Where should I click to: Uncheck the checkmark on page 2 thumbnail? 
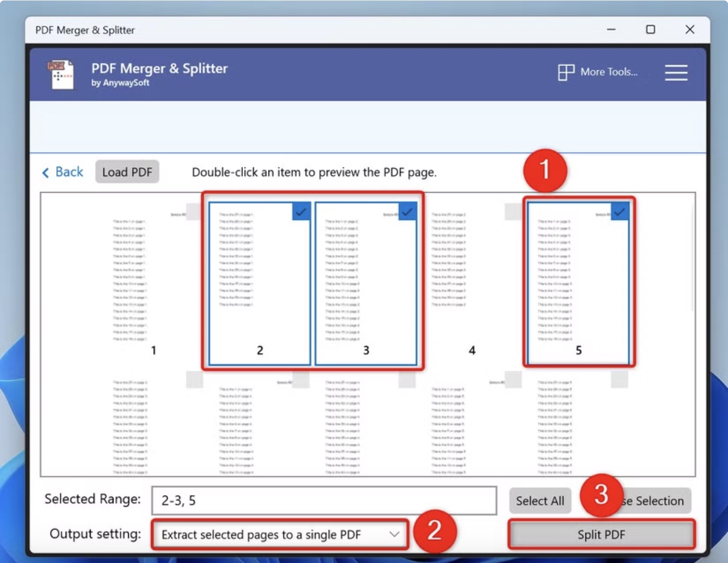pos(301,212)
